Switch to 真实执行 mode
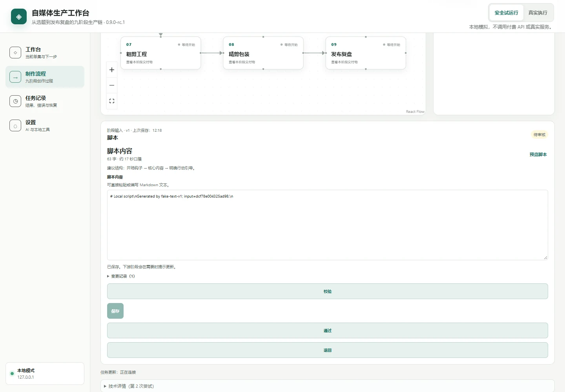The height and width of the screenshot is (392, 565). [x=538, y=13]
